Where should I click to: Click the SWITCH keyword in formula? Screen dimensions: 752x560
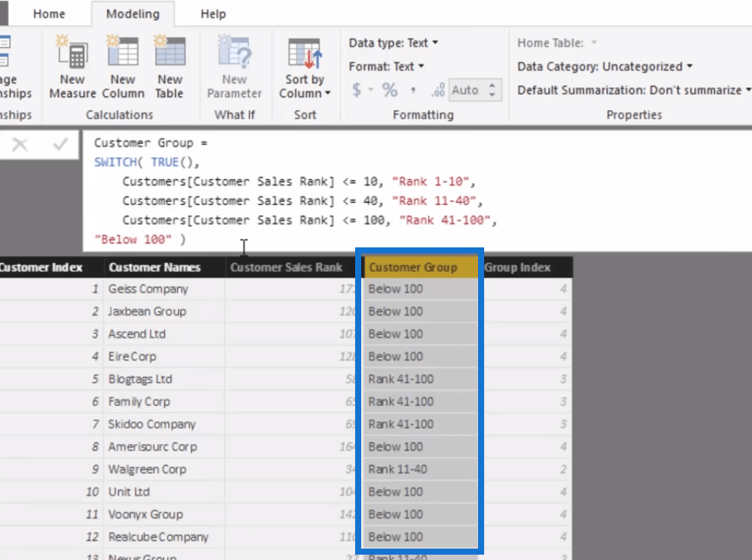[x=115, y=162]
